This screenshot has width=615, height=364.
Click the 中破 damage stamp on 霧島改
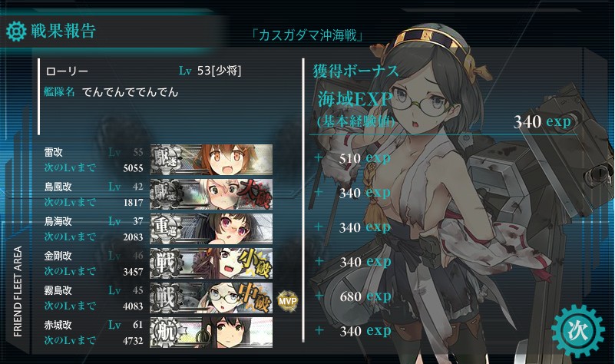tap(255, 298)
